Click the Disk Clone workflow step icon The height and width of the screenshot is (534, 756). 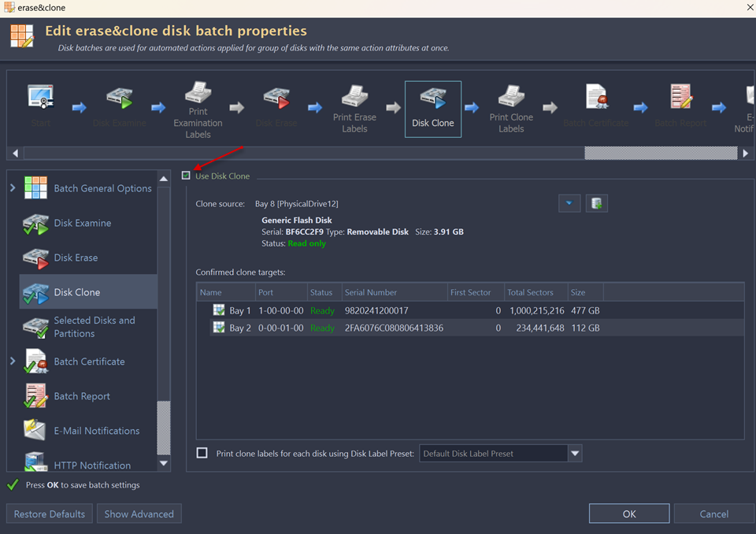[x=432, y=99]
